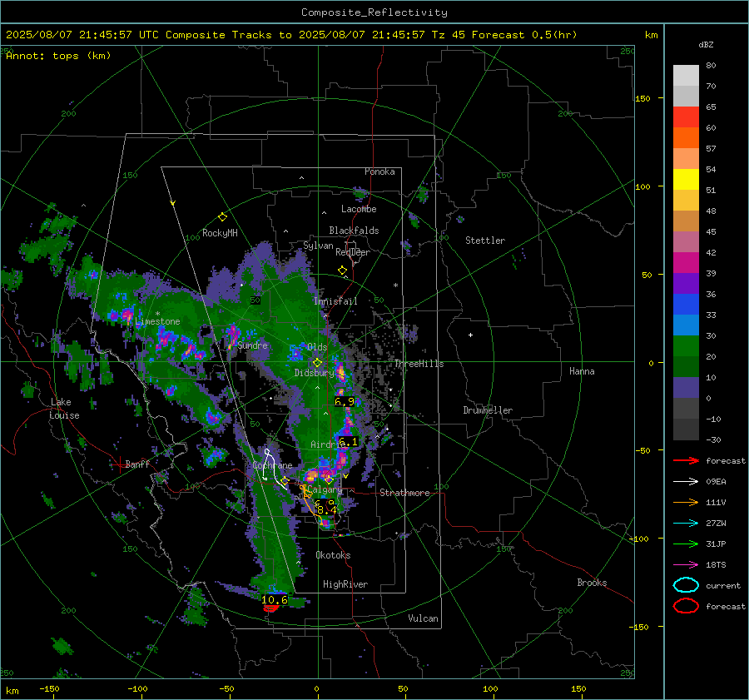Screen dimensions: 749x700
Task: Click the Composite Tracks timestamp header
Action: click(291, 35)
